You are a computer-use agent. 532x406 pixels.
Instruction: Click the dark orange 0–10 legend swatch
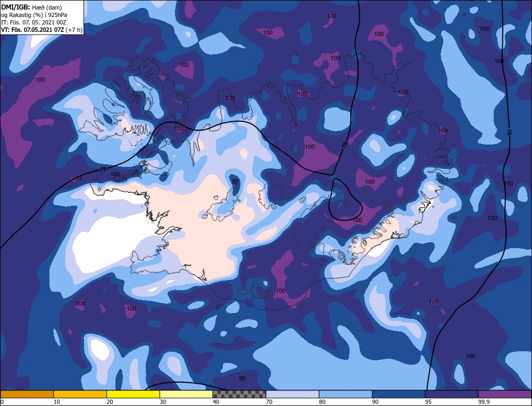tap(27, 394)
